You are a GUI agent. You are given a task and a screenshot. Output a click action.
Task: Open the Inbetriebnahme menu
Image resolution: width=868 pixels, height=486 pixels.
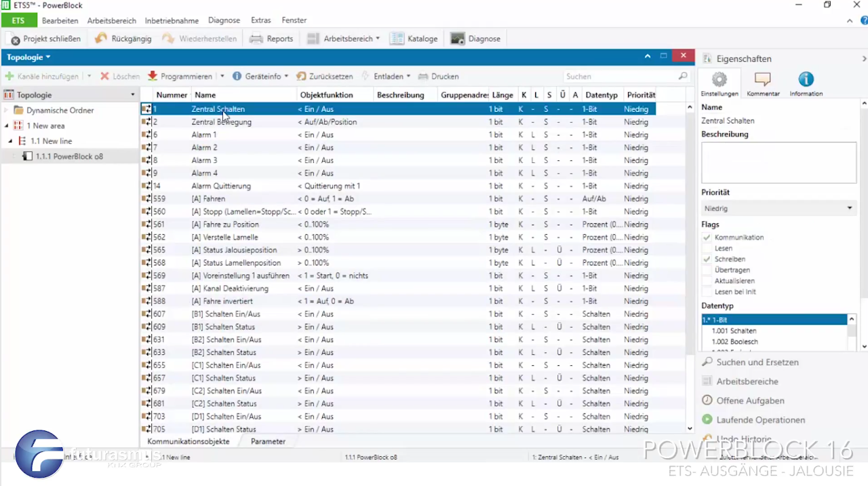tap(172, 20)
